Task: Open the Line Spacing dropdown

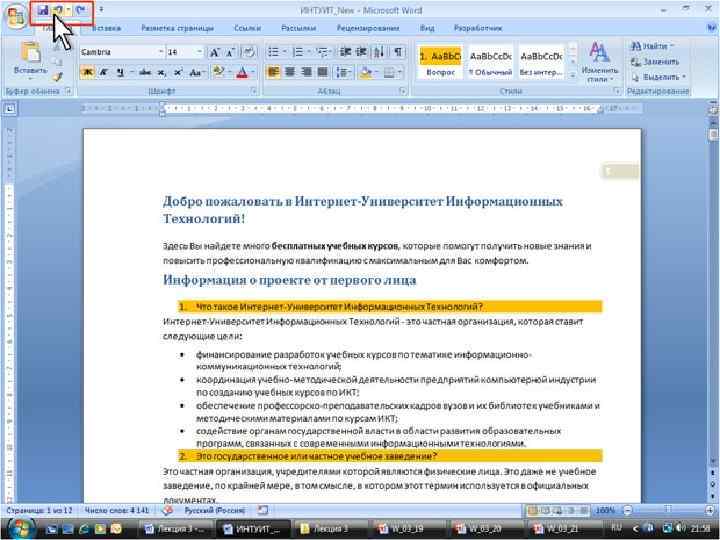Action: (343, 72)
